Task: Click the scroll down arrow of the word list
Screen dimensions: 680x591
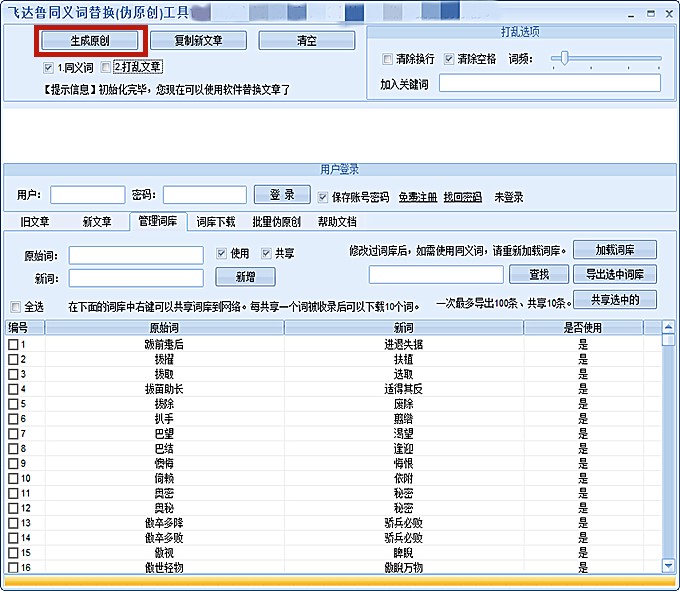Action: [668, 565]
